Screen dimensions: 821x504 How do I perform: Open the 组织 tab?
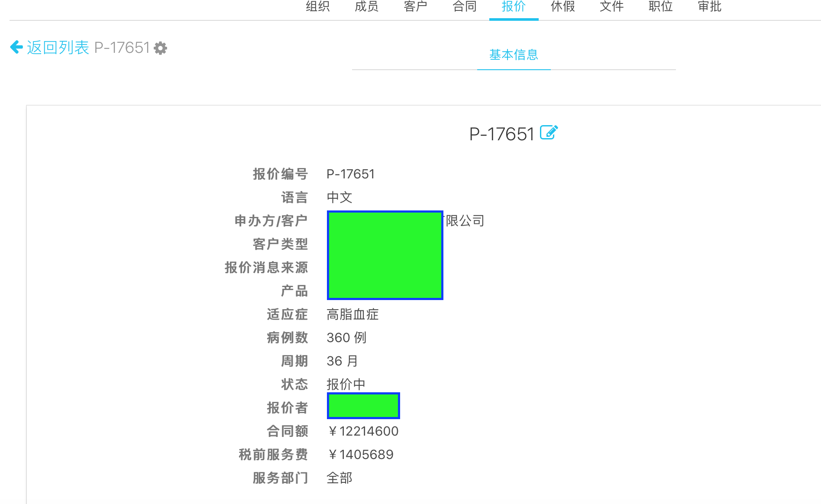(x=317, y=6)
